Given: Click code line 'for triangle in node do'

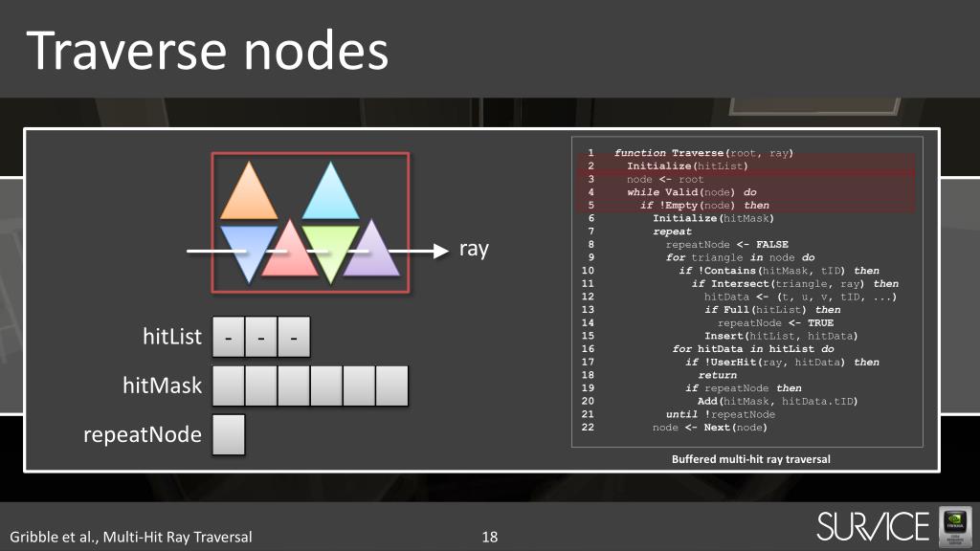Looking at the screenshot, I should (x=741, y=258).
